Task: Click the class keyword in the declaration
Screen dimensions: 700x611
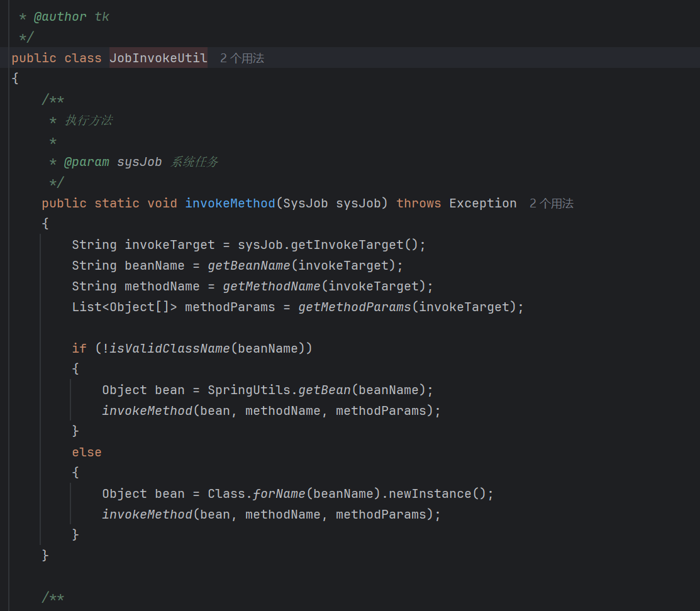Action: click(83, 58)
